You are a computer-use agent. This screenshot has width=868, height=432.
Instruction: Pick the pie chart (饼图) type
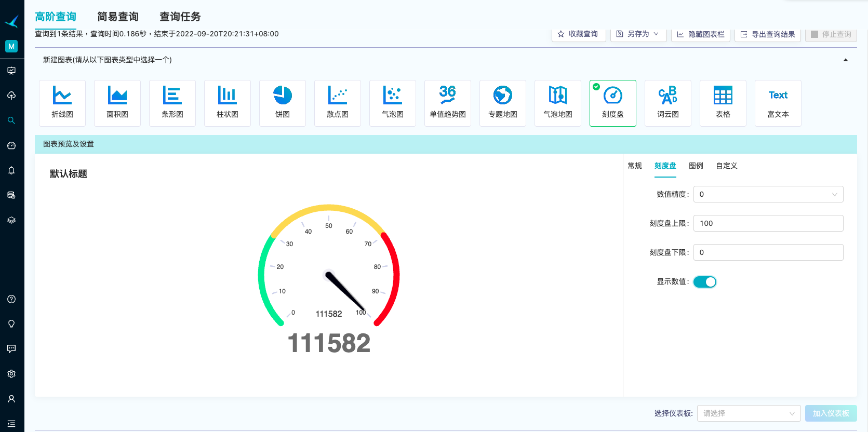click(x=283, y=103)
